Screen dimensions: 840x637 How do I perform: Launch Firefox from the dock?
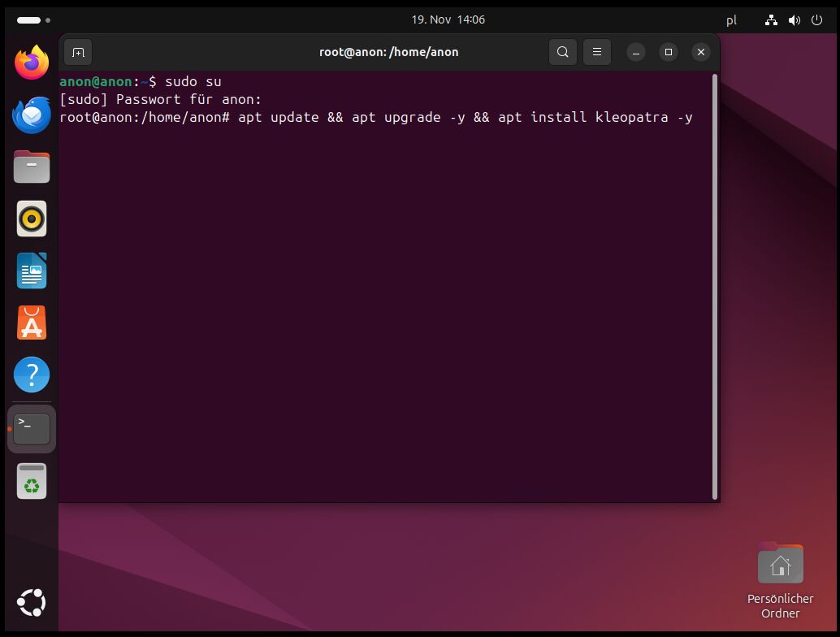(x=32, y=63)
